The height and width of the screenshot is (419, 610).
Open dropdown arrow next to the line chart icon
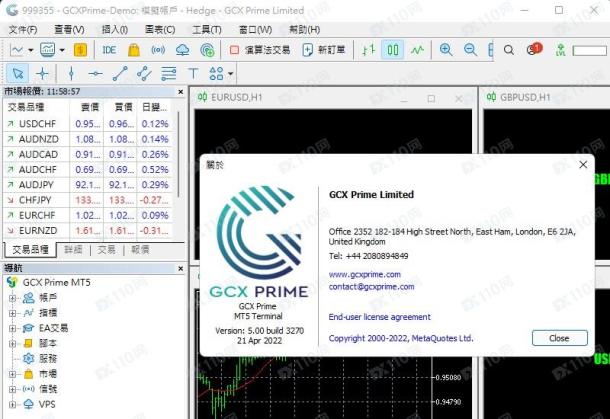pyautogui.click(x=30, y=50)
